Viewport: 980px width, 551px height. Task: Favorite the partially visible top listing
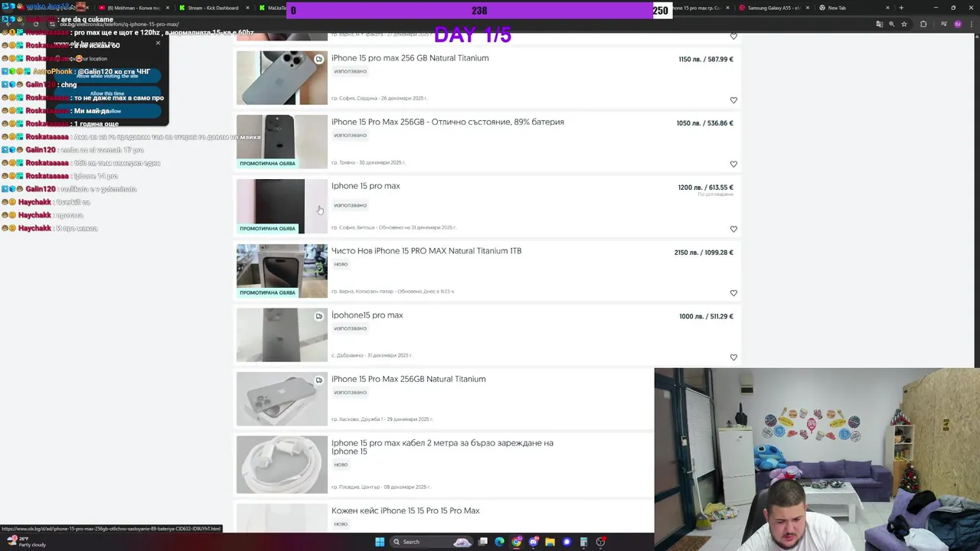click(x=733, y=36)
